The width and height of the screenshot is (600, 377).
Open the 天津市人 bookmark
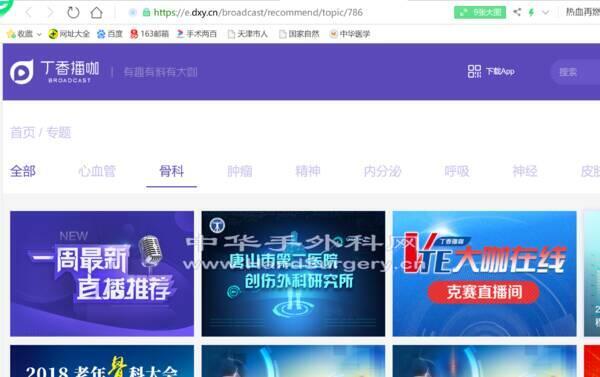click(x=248, y=34)
